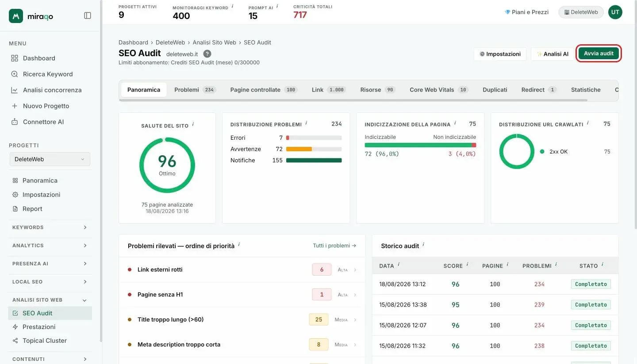Click the Nuovo Progetto plus icon
This screenshot has width=637, height=364.
[x=15, y=106]
